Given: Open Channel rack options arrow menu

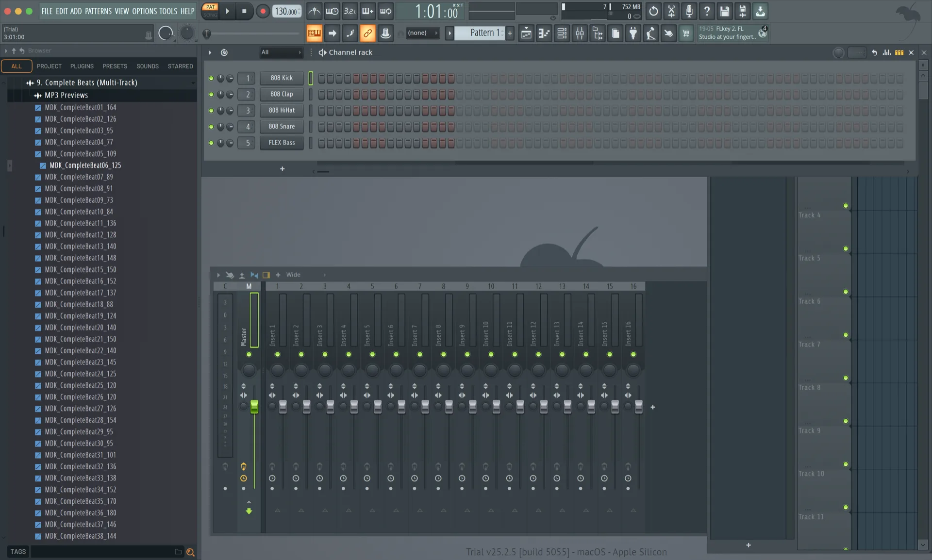Looking at the screenshot, I should [x=210, y=52].
